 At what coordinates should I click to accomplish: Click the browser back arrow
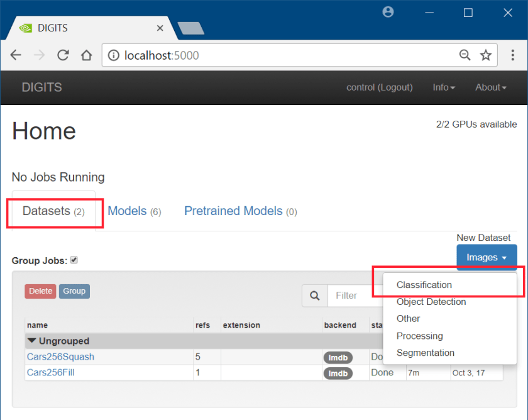tap(16, 55)
